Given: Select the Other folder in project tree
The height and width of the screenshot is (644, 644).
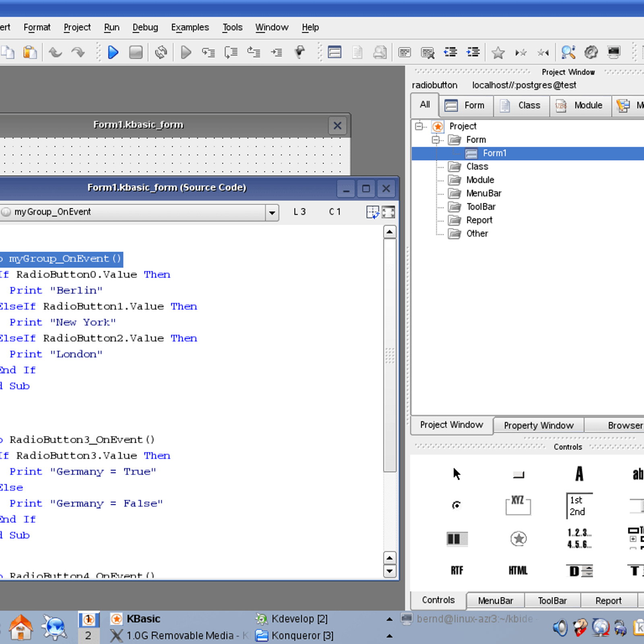Looking at the screenshot, I should (x=477, y=233).
